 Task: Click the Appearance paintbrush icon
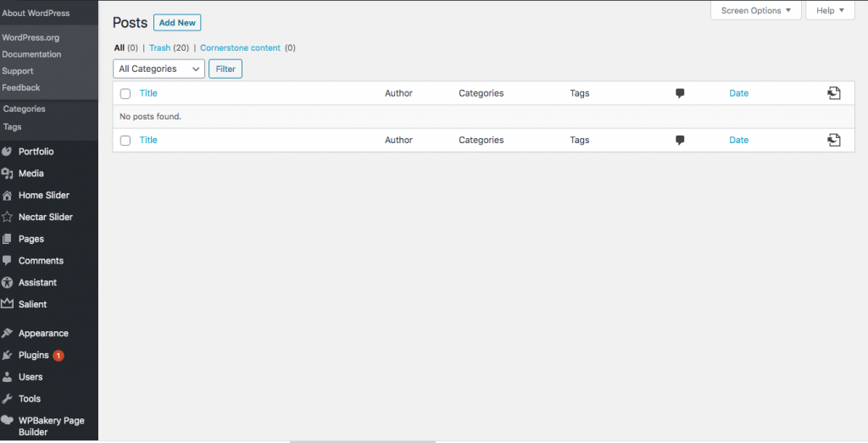[x=7, y=334]
